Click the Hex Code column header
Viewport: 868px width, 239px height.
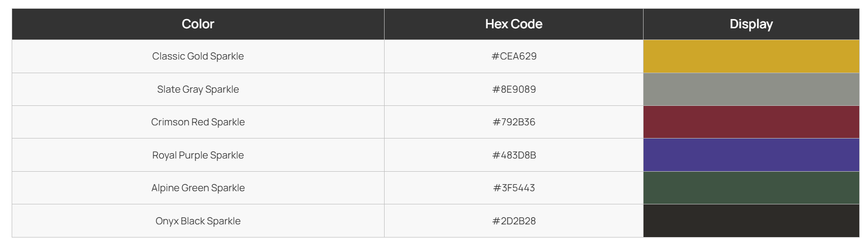coord(514,24)
